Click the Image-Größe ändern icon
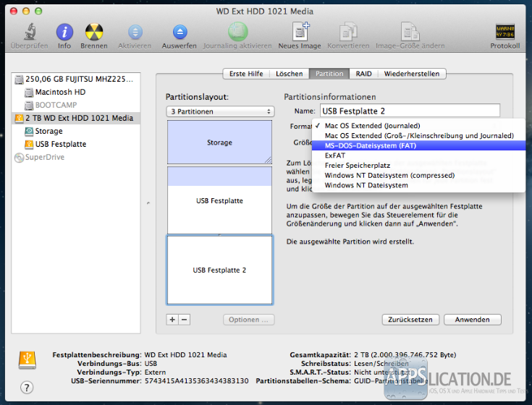Viewport: 532px width, 405px height. (x=410, y=32)
